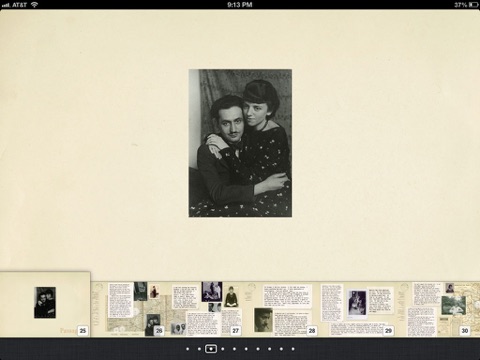This screenshot has height=360, width=480.
Task: Tap the 9:13 PM clock
Action: 240,5
